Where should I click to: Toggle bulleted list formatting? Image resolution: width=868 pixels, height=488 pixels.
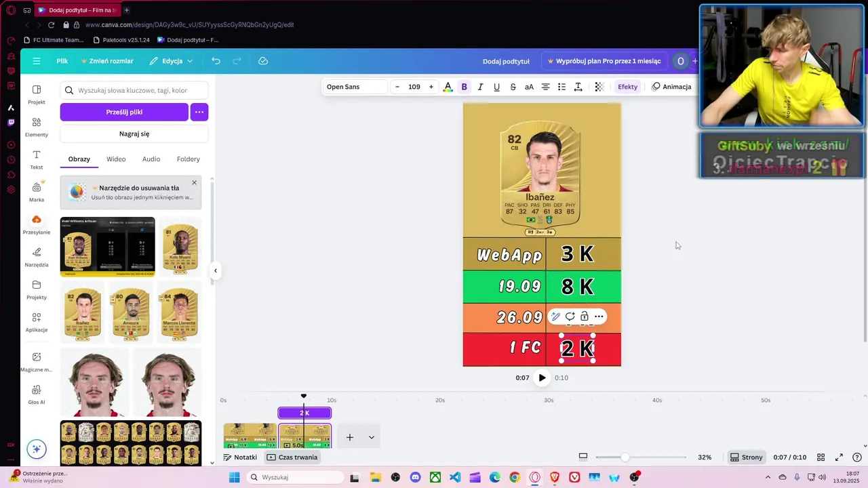click(561, 87)
